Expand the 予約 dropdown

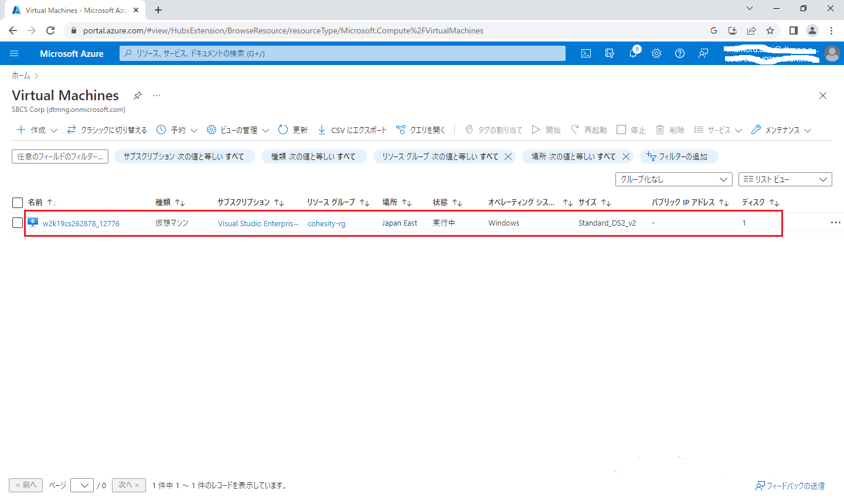[x=177, y=130]
